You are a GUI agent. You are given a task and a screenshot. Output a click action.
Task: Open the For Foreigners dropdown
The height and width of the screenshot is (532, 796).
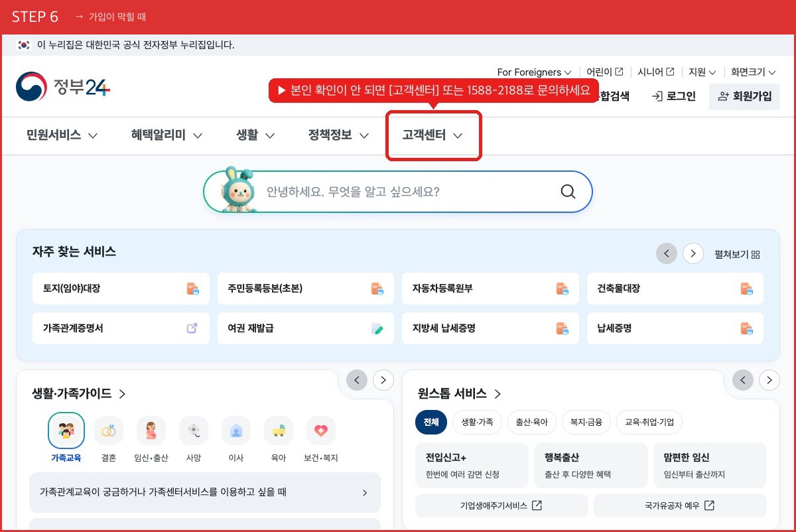tap(534, 72)
